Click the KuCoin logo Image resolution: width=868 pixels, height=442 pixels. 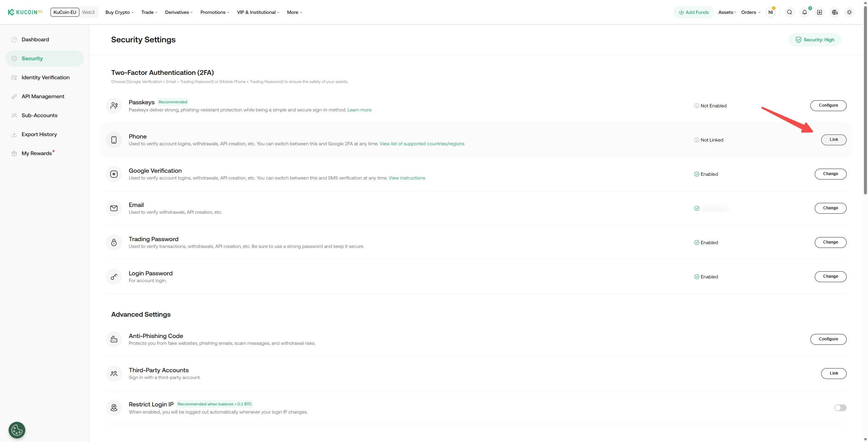tap(25, 12)
